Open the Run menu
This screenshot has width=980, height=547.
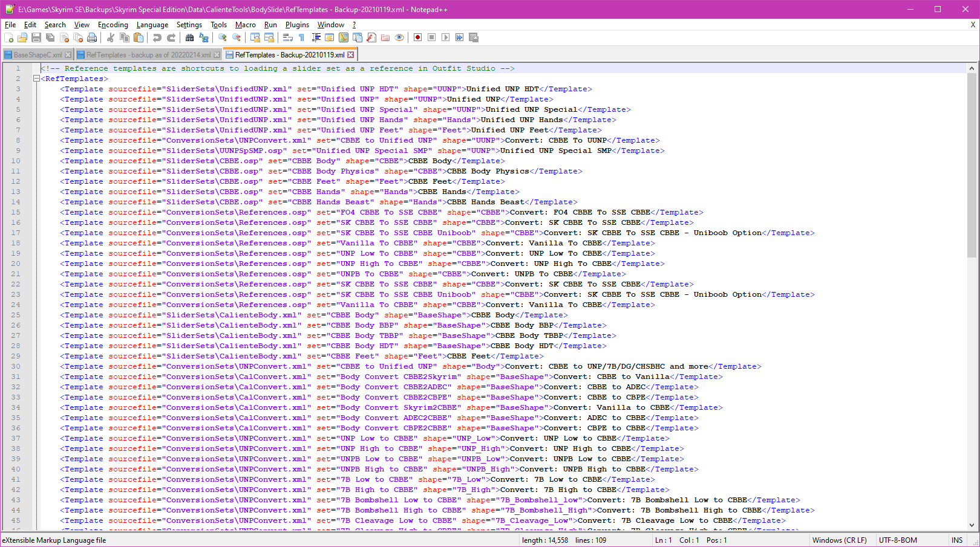coord(270,25)
